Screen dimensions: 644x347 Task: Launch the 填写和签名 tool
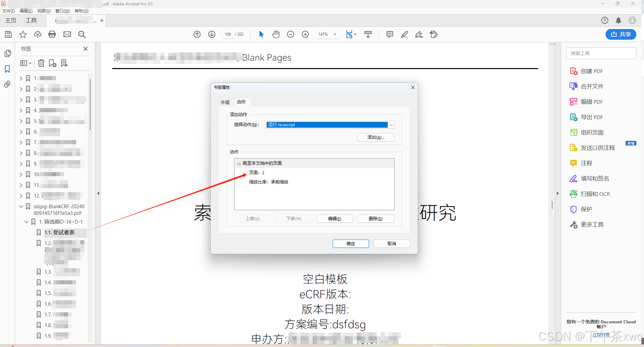click(595, 179)
